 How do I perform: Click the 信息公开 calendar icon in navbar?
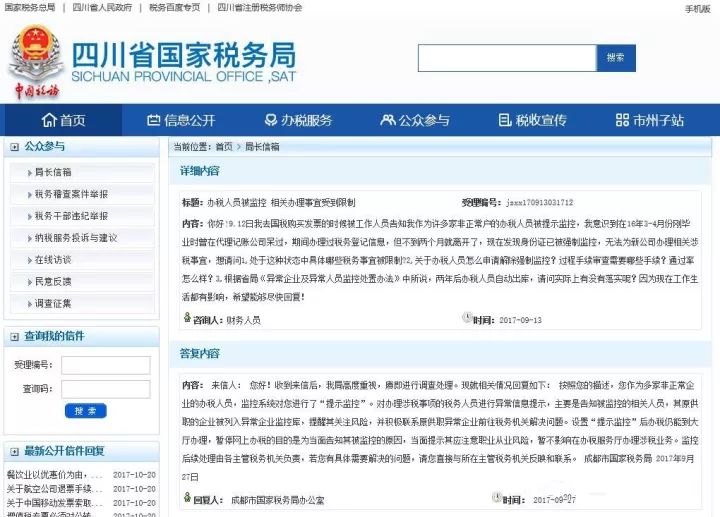pos(153,120)
